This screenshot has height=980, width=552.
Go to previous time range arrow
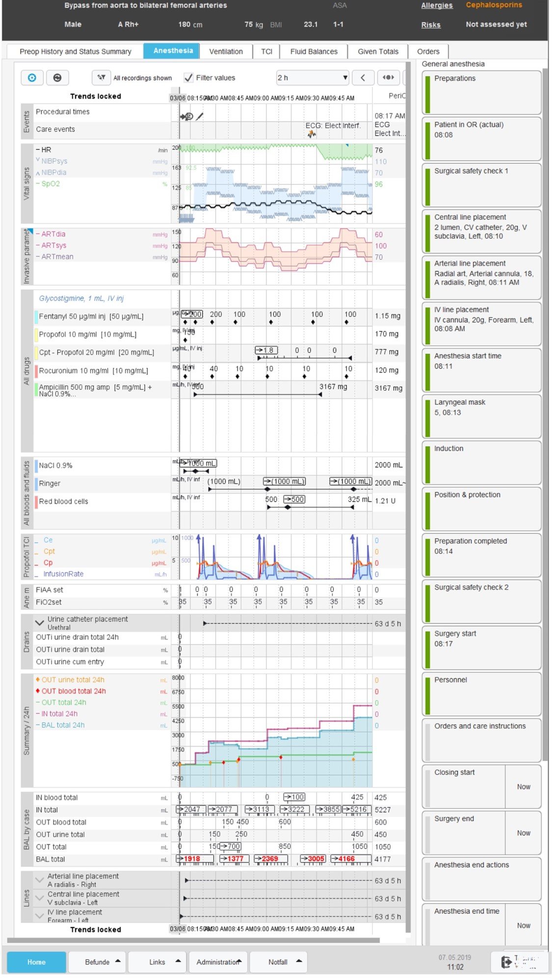pos(363,78)
